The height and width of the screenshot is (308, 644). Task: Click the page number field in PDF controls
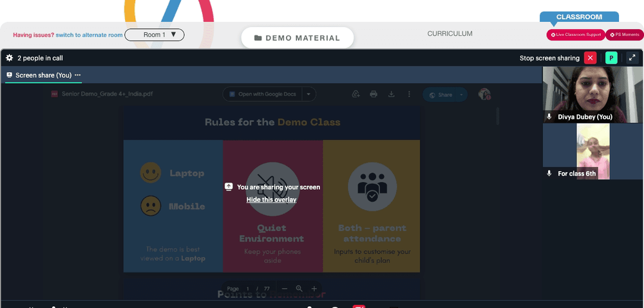coord(248,289)
